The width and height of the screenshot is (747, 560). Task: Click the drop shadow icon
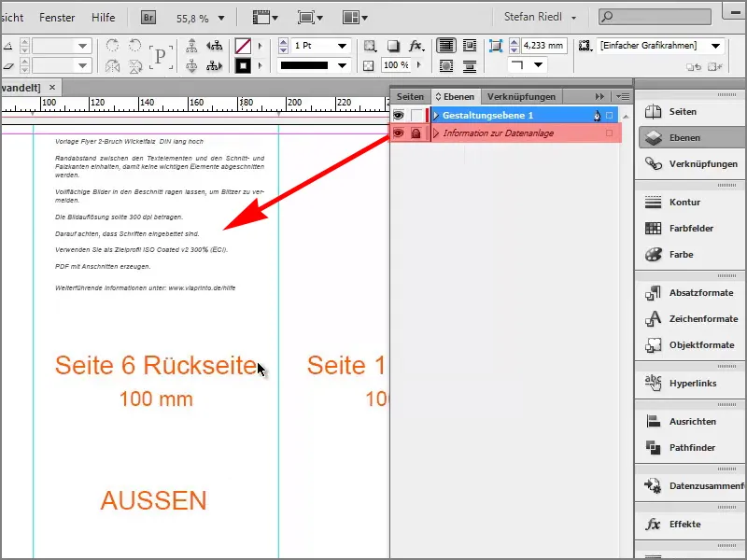tap(393, 46)
